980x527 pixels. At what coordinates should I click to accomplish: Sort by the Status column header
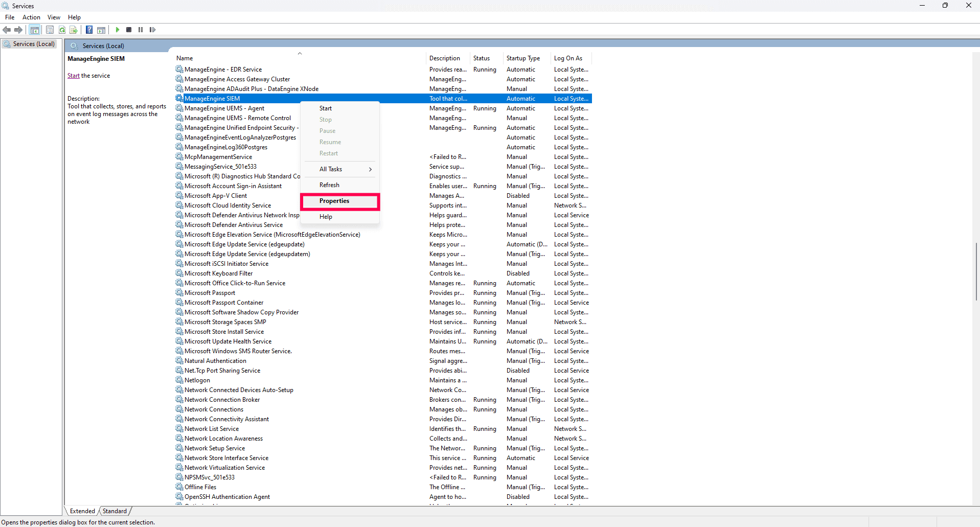(487, 58)
